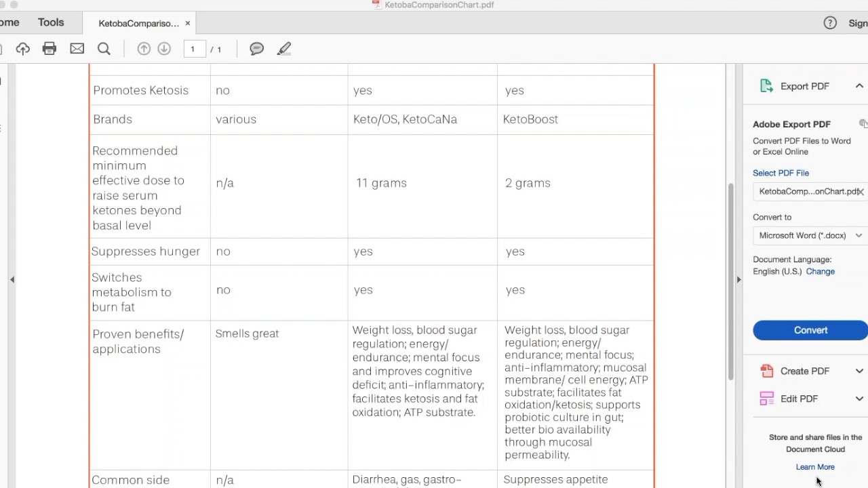Image resolution: width=868 pixels, height=488 pixels.
Task: Click the 'Promotes Ketosis' row label
Action: 140,90
